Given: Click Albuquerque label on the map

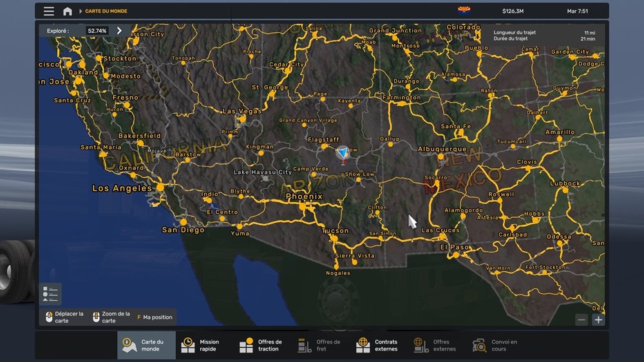Looking at the screenshot, I should click(442, 149).
